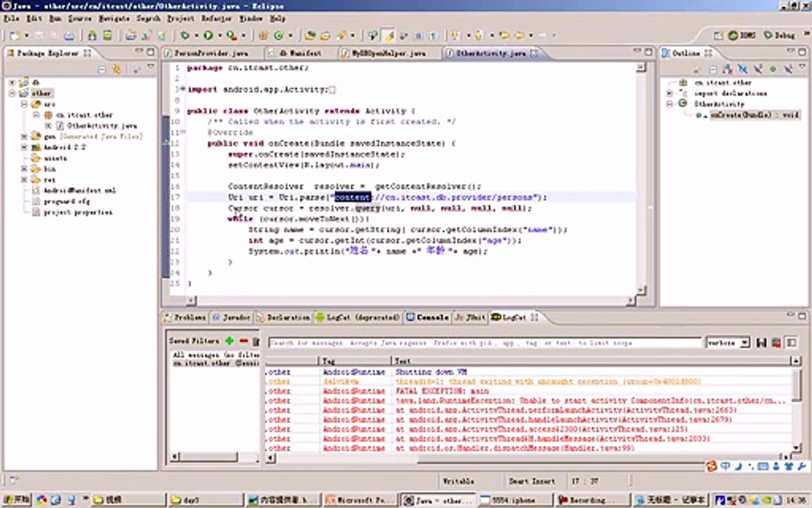The image size is (812, 508).
Task: Click New Java Class green icon
Action: click(x=278, y=35)
